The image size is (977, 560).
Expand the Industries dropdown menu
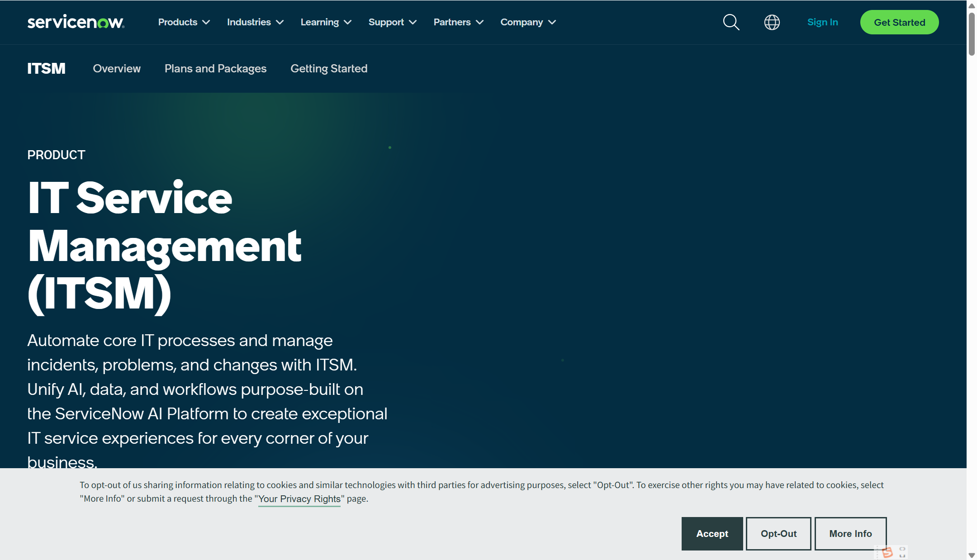point(255,22)
